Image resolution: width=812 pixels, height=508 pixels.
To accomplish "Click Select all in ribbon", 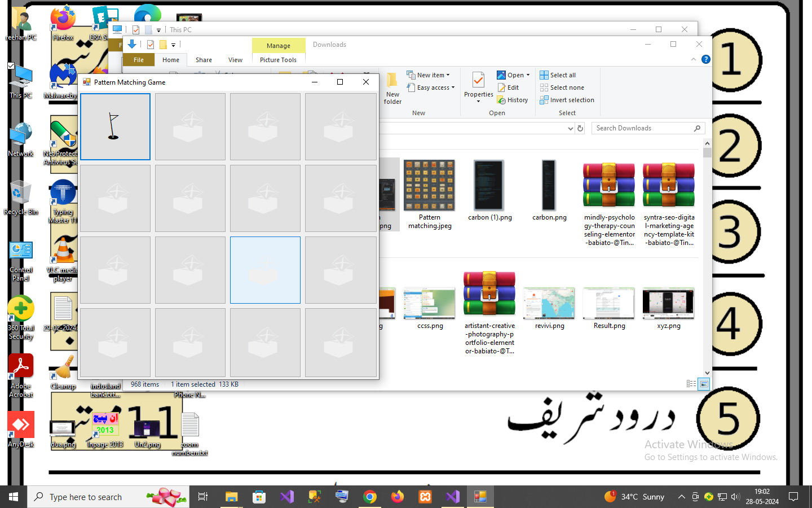I will point(558,75).
